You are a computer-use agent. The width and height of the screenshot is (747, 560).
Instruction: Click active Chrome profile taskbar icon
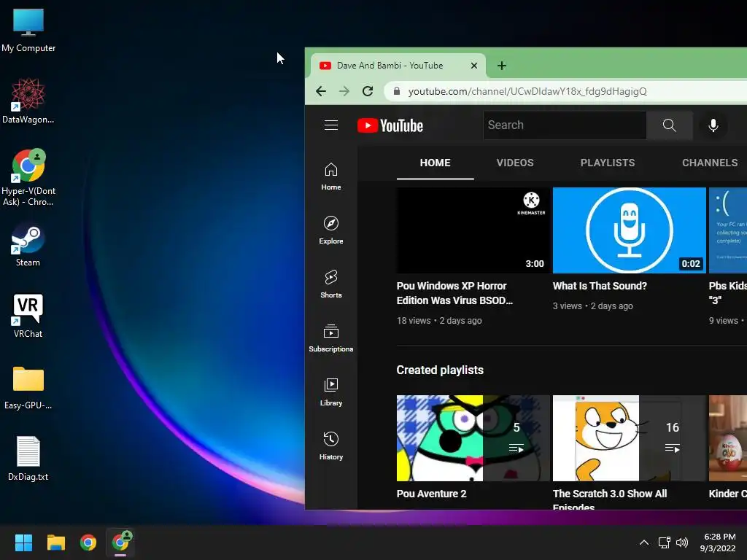coord(120,542)
